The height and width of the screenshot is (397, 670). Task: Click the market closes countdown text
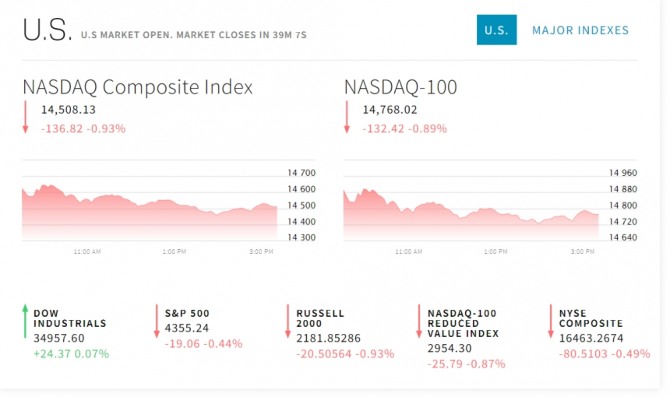click(194, 35)
